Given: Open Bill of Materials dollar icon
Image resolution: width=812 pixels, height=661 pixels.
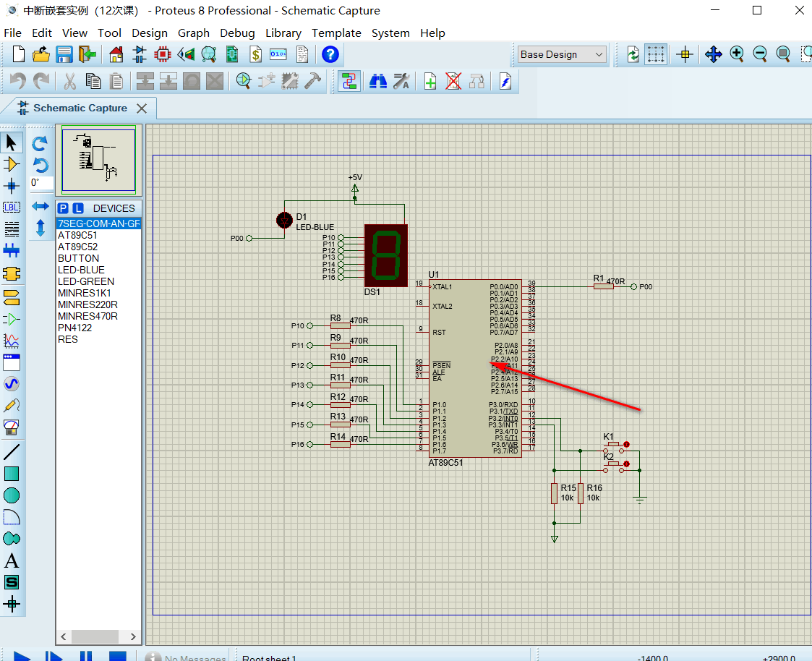Looking at the screenshot, I should pyautogui.click(x=255, y=54).
